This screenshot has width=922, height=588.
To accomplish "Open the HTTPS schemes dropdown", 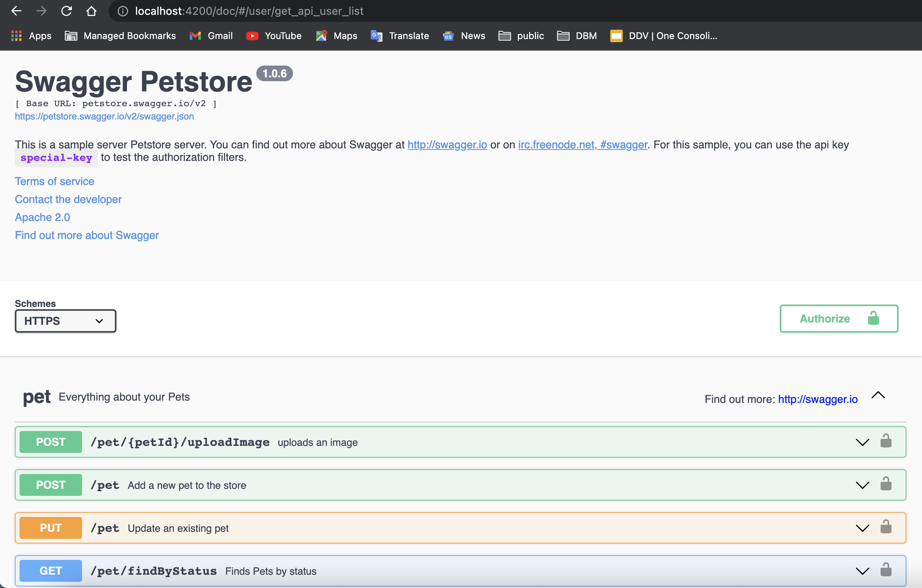I will (65, 321).
